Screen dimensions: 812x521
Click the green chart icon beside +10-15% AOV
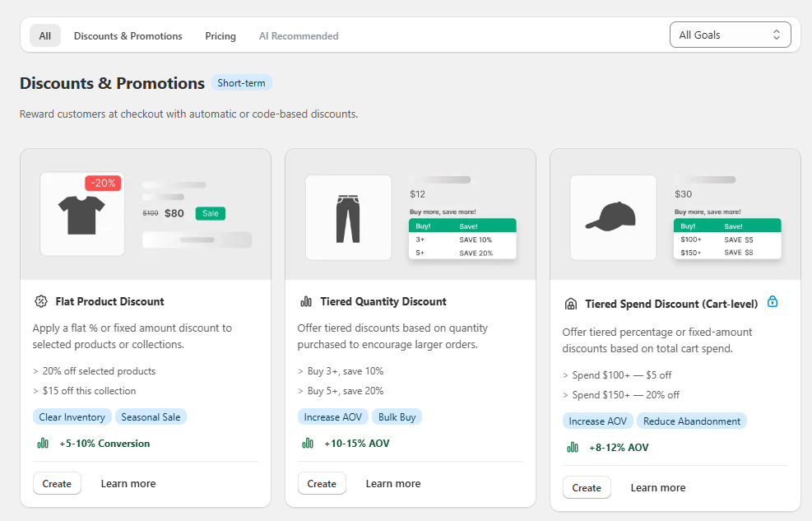[307, 443]
